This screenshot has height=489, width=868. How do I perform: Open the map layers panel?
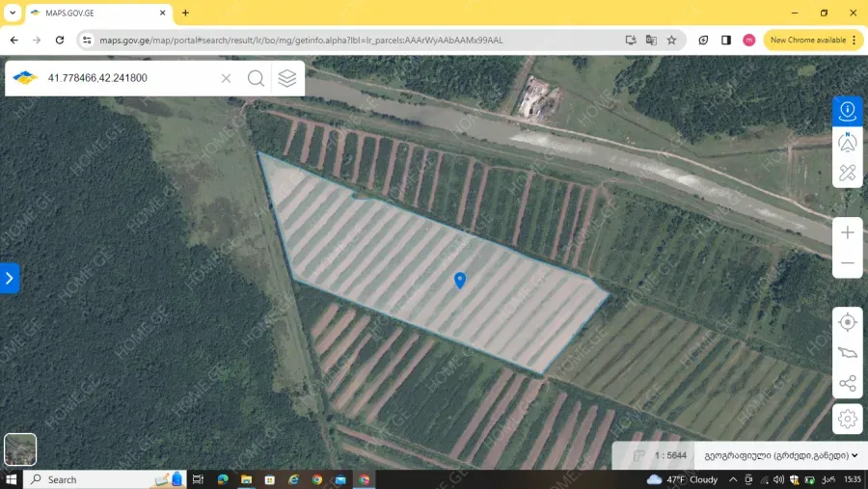pos(287,78)
